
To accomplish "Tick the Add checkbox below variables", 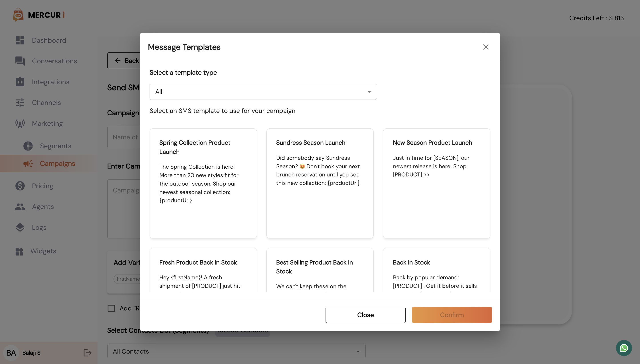I will 111,308.
